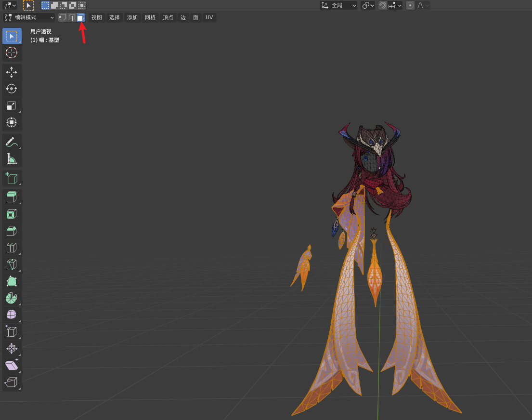532x420 pixels.
Task: Select the Smooth tool
Action: pyautogui.click(x=12, y=315)
